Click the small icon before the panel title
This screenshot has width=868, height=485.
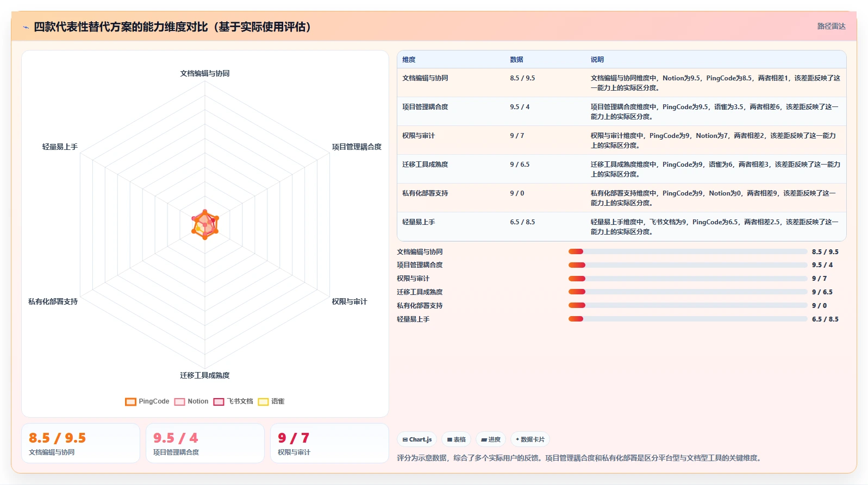tap(26, 27)
